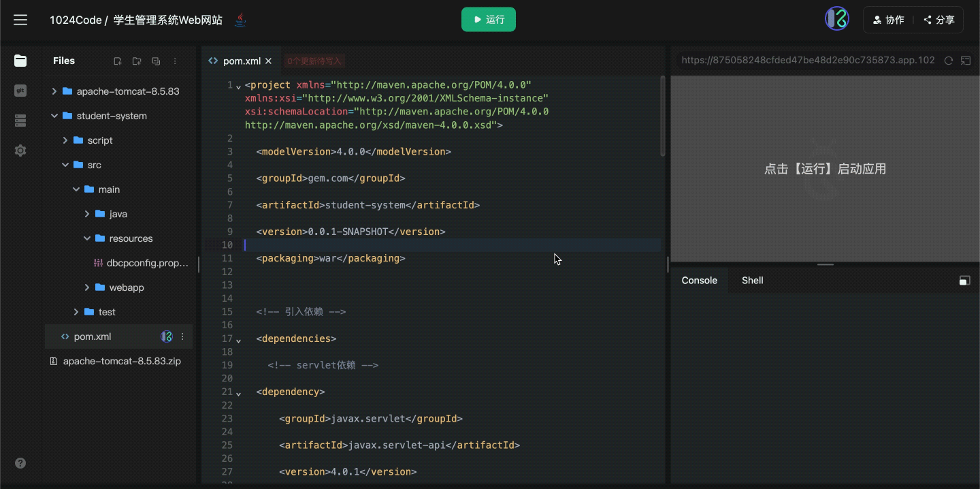Viewport: 980px width, 489px height.
Task: Click the modelVersion 4.0.0 line
Action: 354,152
